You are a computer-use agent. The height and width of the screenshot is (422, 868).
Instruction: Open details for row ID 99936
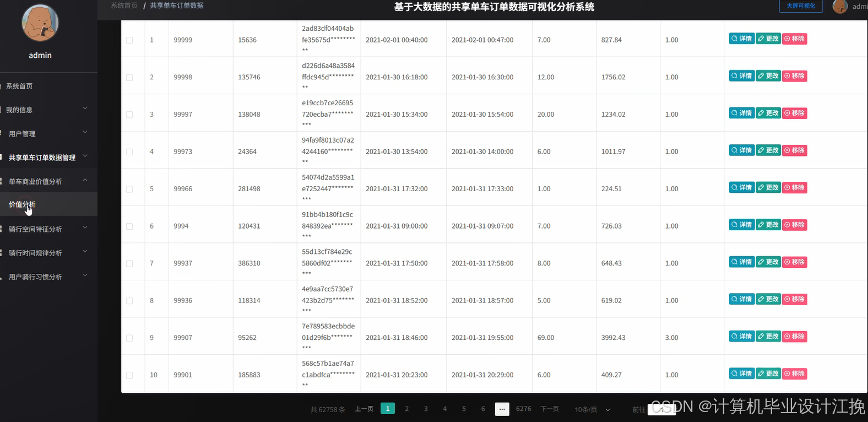(741, 299)
